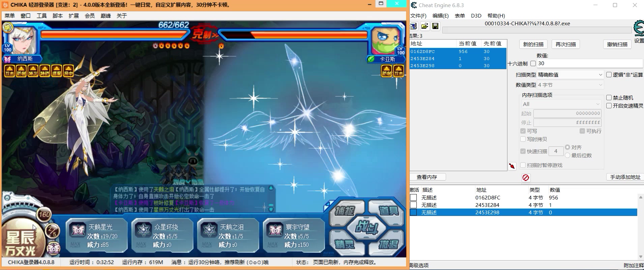Viewport: 644px width, 270px height.
Task: Click the player's 攻击 buff icon
Action: click(9, 71)
